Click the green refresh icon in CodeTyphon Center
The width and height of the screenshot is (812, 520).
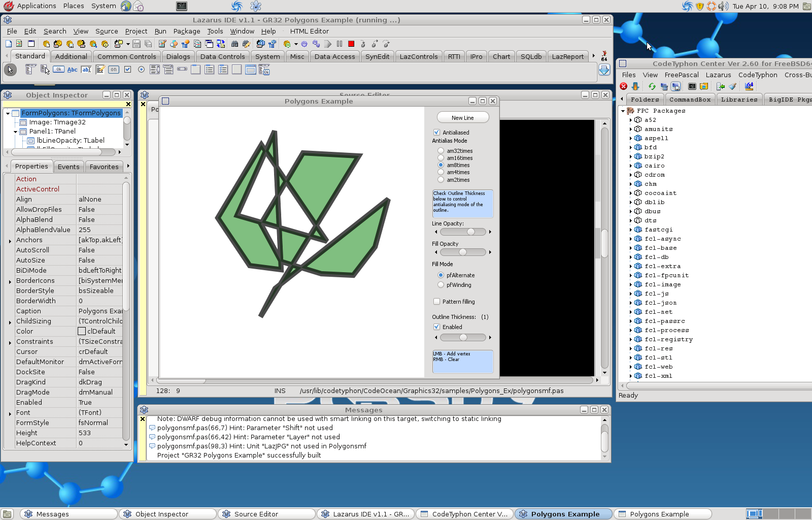652,86
